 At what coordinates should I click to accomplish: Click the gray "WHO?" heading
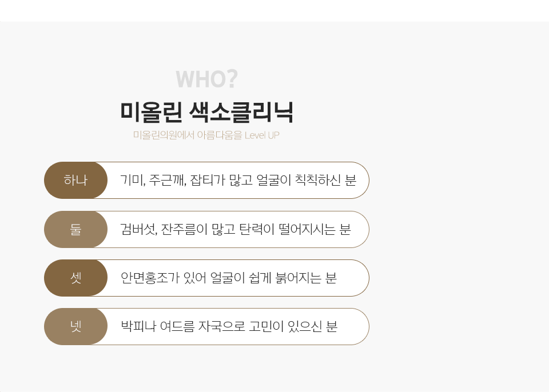[206, 79]
